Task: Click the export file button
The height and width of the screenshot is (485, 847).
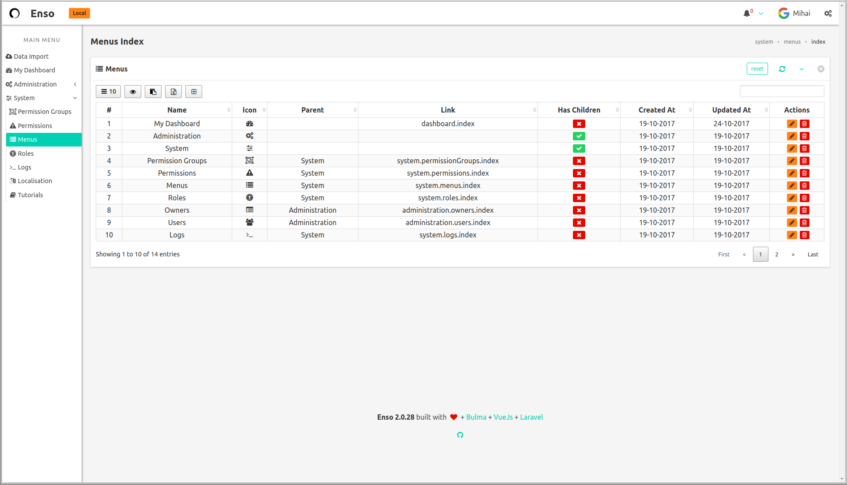Action: [x=173, y=92]
